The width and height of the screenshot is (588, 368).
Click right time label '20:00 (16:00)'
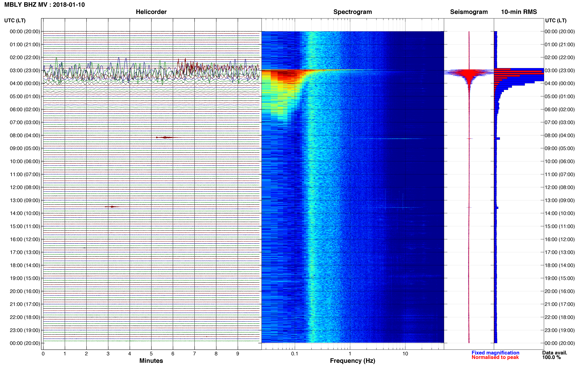[560, 291]
